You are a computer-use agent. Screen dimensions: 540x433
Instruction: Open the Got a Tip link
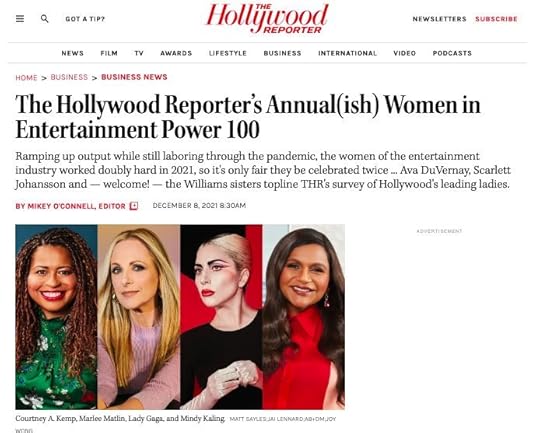pos(85,19)
